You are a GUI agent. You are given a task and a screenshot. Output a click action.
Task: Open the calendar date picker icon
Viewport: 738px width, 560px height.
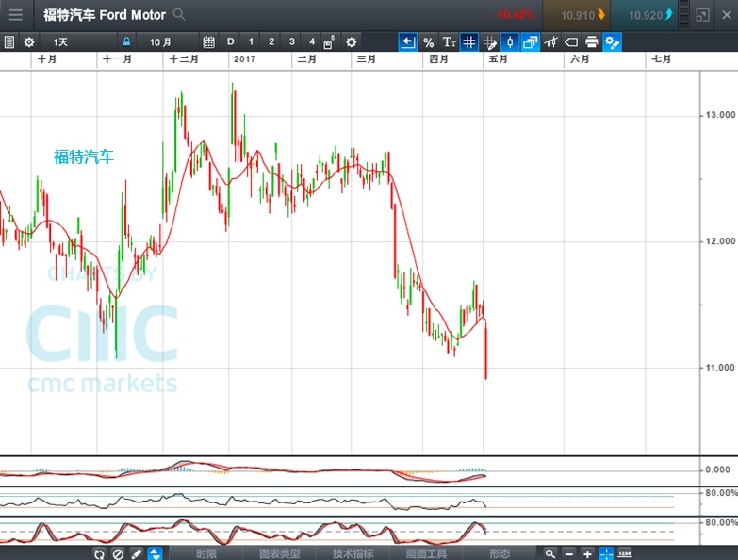click(208, 42)
